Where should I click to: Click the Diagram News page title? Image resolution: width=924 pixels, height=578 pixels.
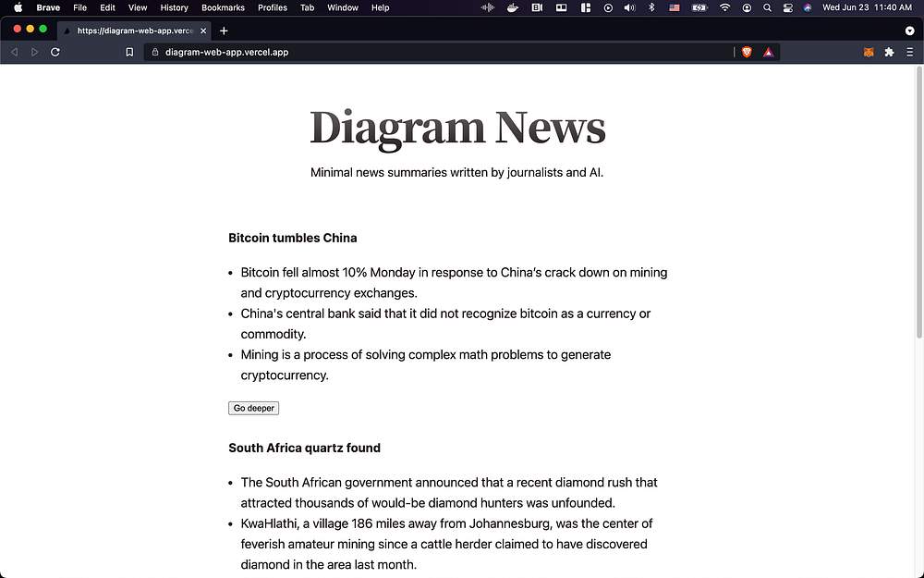coord(457,128)
